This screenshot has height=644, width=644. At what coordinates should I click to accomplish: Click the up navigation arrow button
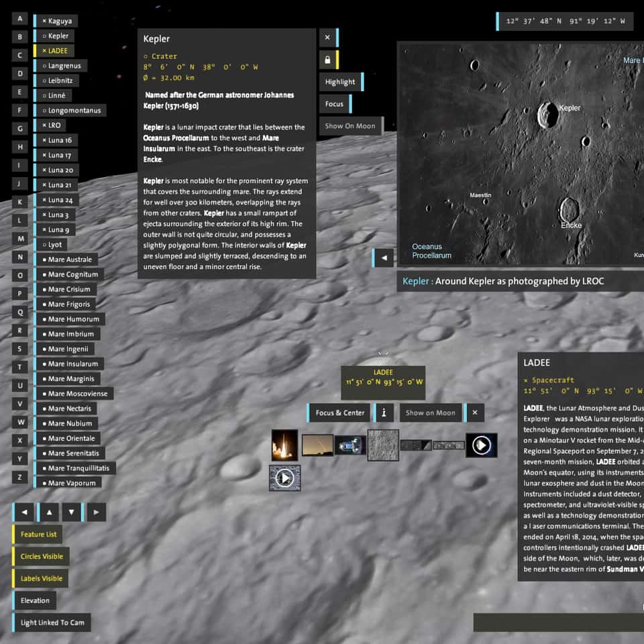pyautogui.click(x=48, y=511)
